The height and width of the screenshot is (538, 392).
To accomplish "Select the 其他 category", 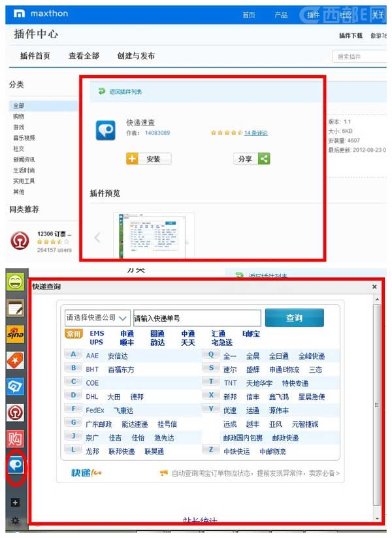I will click(19, 192).
